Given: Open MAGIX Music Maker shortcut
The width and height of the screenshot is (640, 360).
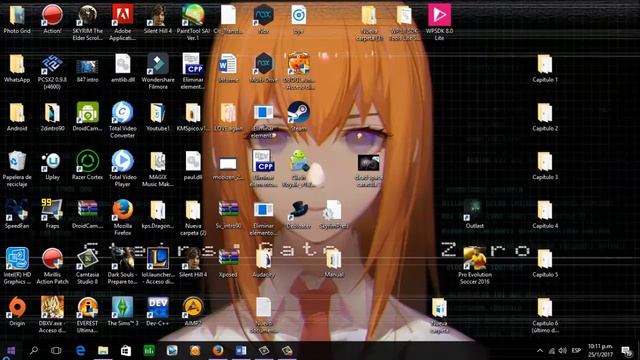Looking at the screenshot, I should (158, 162).
